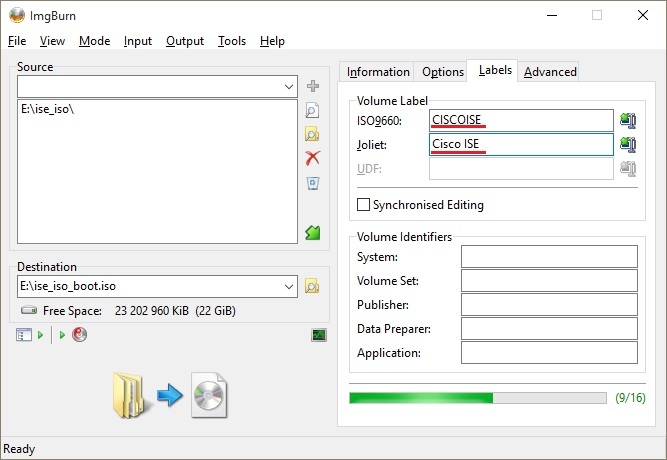Screen dimensions: 667x460
Task: Switch to the Options tab
Action: (x=442, y=71)
